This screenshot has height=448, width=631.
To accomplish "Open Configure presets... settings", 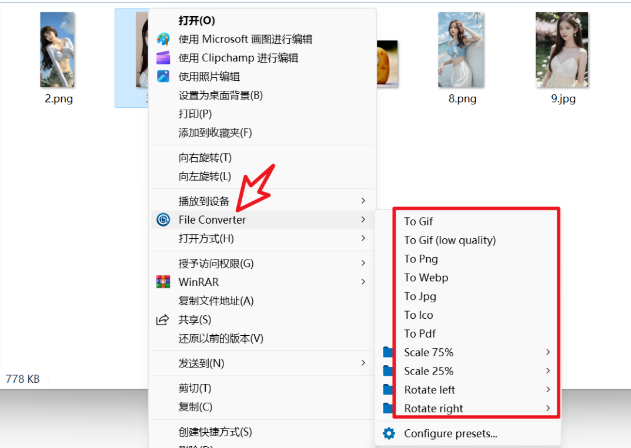I will [x=450, y=434].
